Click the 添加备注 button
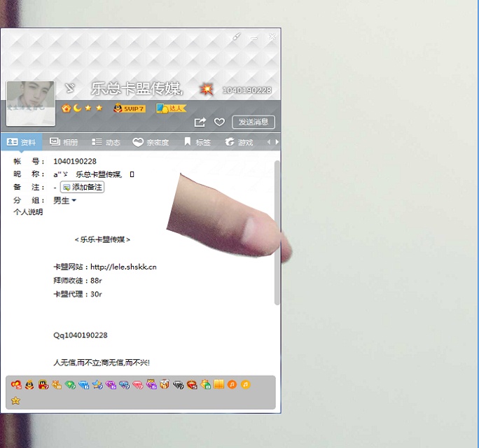 (x=82, y=187)
